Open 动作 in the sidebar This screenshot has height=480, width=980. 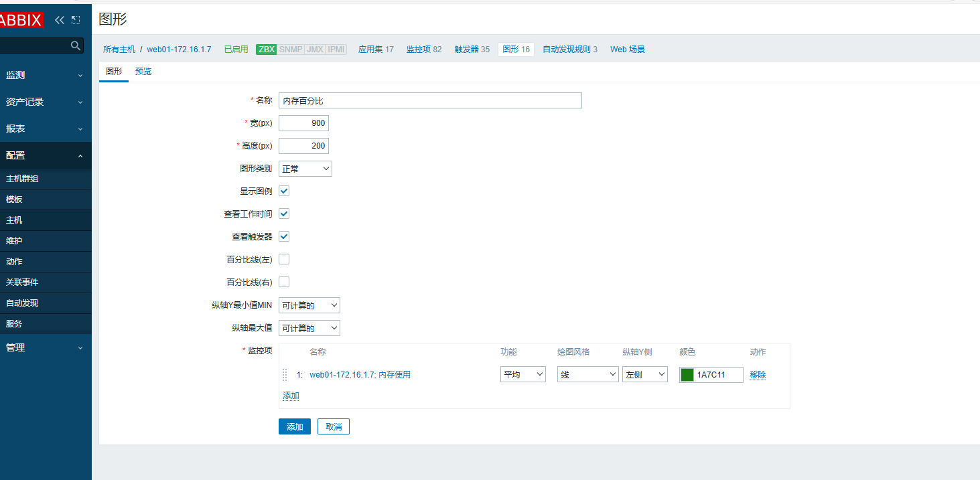coord(46,262)
